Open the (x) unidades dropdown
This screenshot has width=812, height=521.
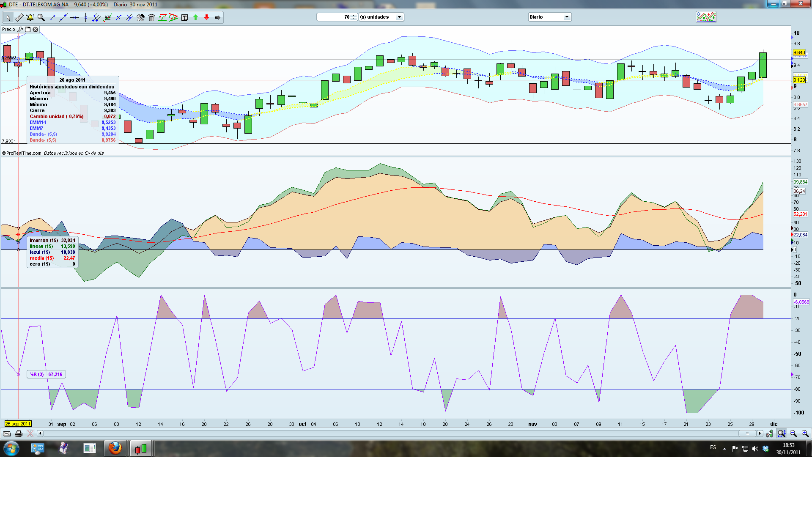coord(399,17)
